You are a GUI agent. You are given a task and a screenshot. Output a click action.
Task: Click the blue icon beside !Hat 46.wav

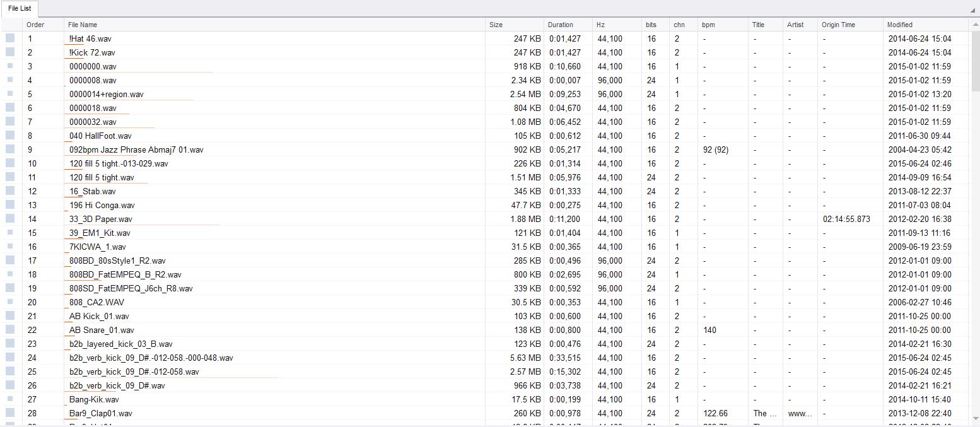click(x=10, y=38)
